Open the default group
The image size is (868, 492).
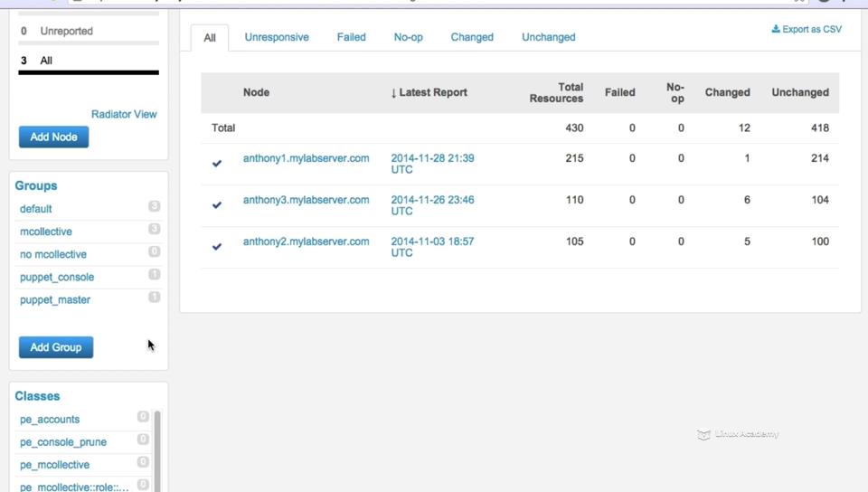pyautogui.click(x=36, y=209)
